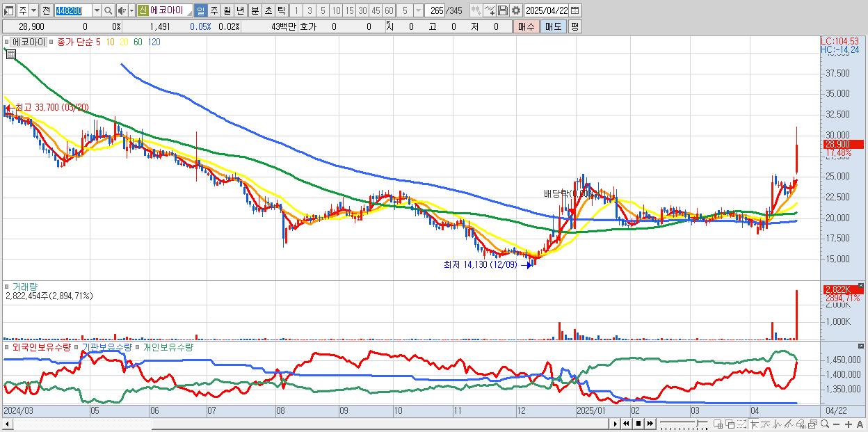Click the letter A text tool icon
This screenshot has width=868, height=432.
pyautogui.click(x=860, y=424)
